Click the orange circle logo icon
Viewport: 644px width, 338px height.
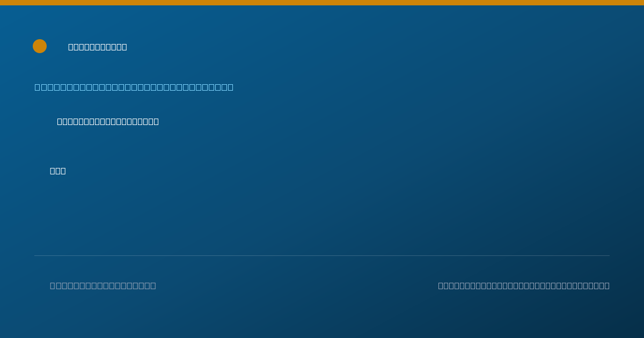(40, 46)
